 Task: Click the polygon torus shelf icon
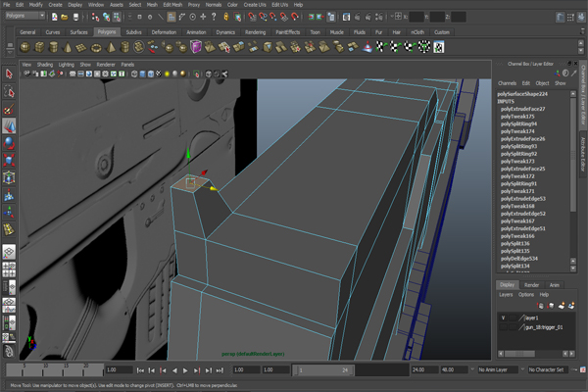96,47
